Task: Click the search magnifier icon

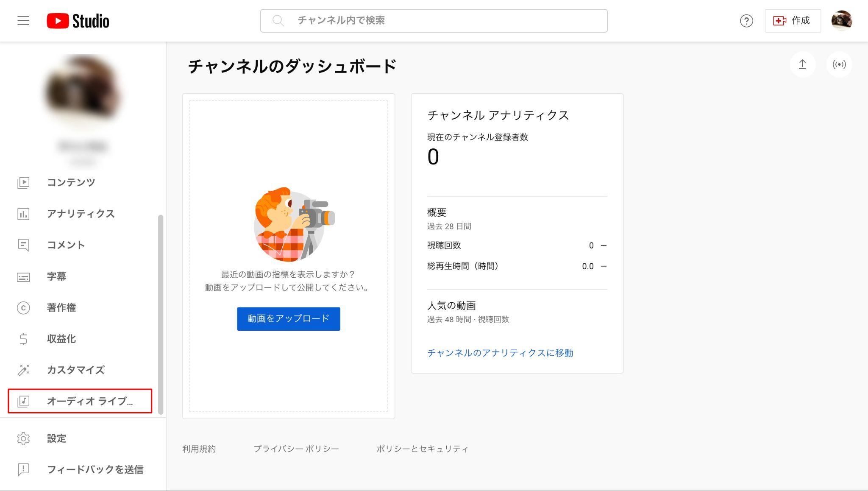Action: (x=278, y=20)
